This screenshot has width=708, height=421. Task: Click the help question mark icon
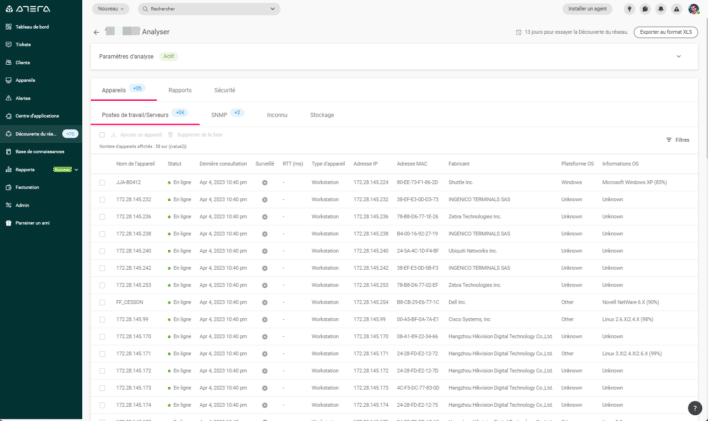coord(695,408)
